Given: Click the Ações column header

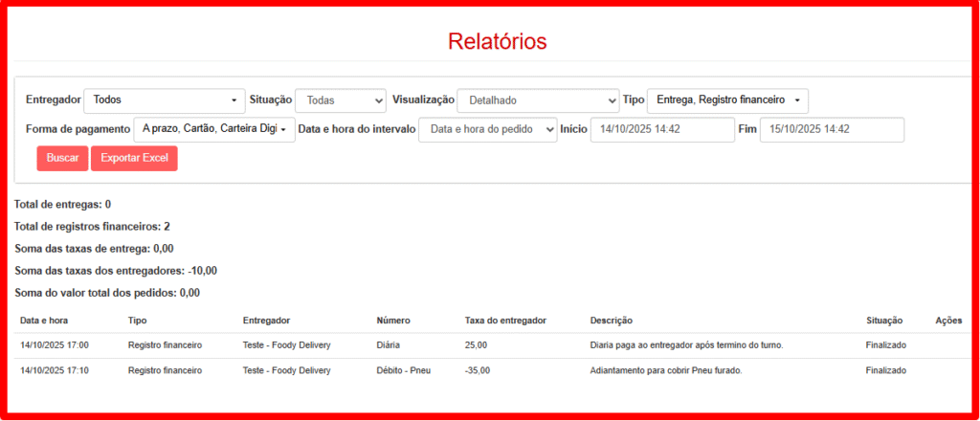Looking at the screenshot, I should (x=948, y=321).
